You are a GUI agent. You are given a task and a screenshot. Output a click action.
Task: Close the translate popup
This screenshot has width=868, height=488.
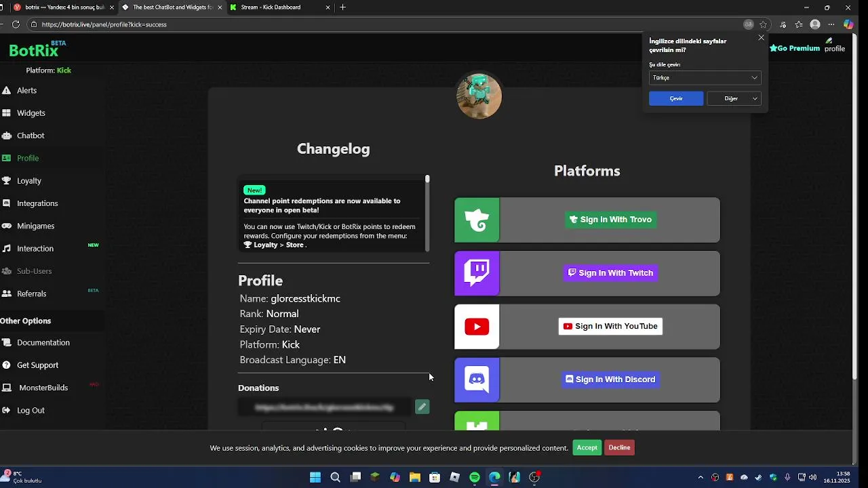pos(761,38)
